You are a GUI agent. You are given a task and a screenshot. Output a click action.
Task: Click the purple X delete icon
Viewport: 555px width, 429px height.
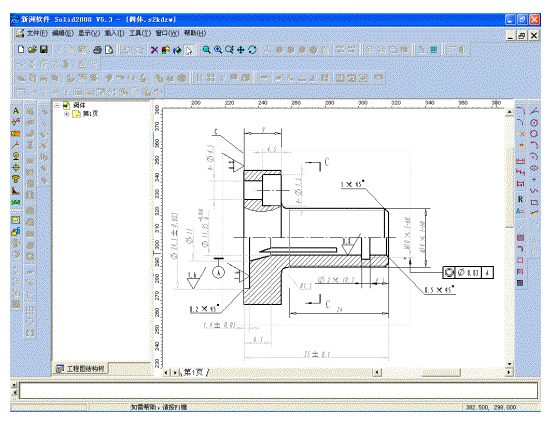click(x=154, y=50)
